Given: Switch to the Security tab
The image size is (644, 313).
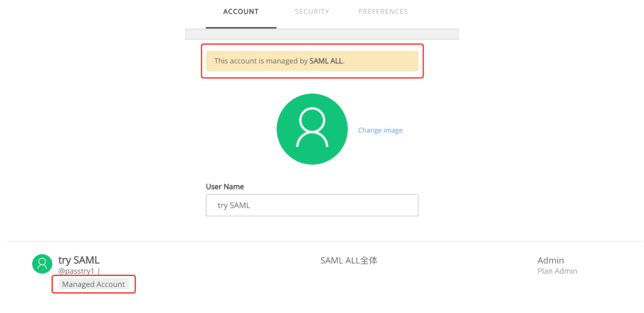Looking at the screenshot, I should (312, 12).
